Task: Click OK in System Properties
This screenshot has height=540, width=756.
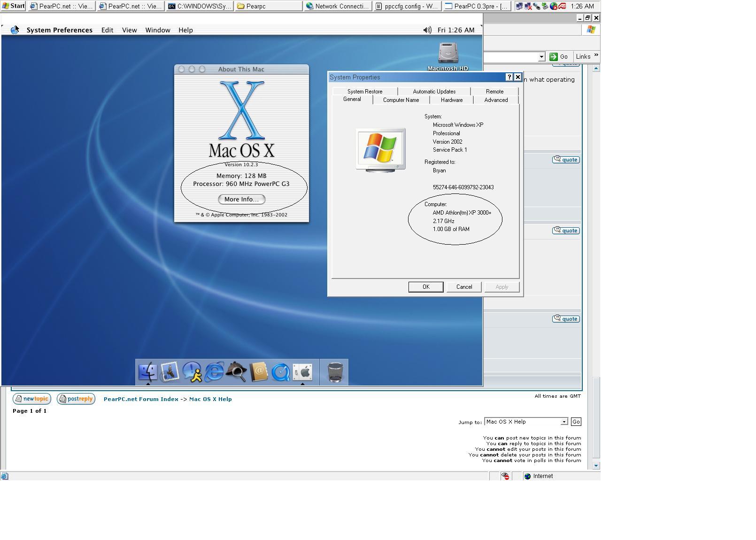Action: point(426,287)
